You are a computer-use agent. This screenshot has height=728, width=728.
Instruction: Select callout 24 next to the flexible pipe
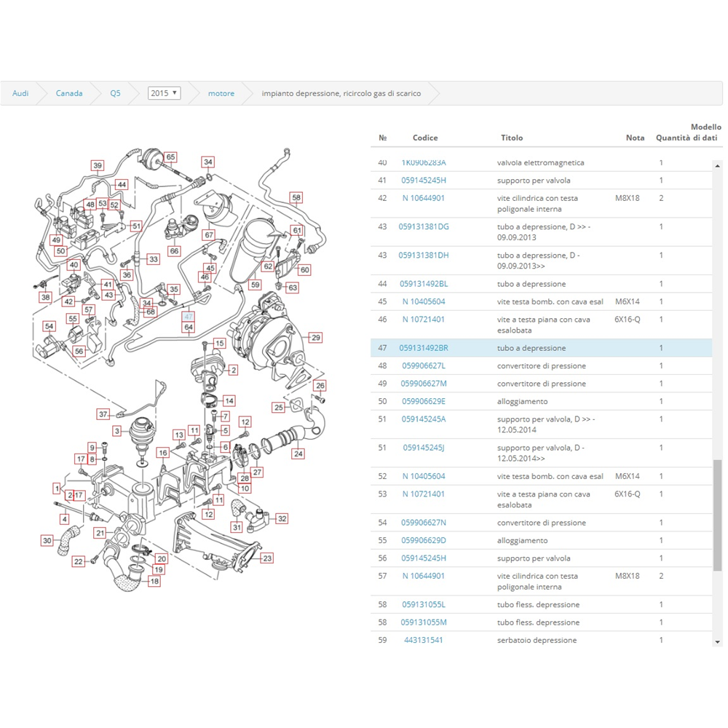(298, 454)
